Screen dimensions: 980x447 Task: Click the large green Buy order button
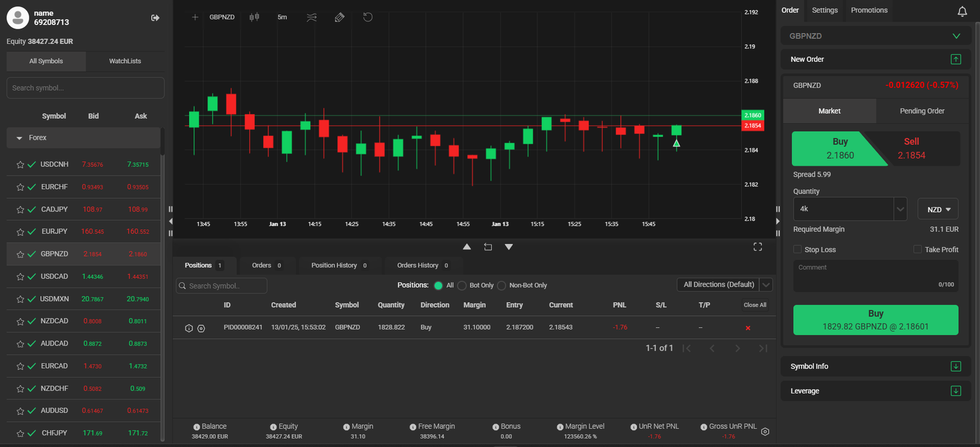875,320
